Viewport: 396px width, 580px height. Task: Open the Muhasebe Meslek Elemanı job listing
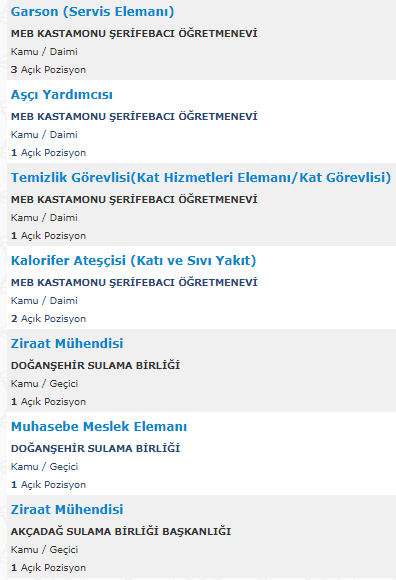click(99, 426)
